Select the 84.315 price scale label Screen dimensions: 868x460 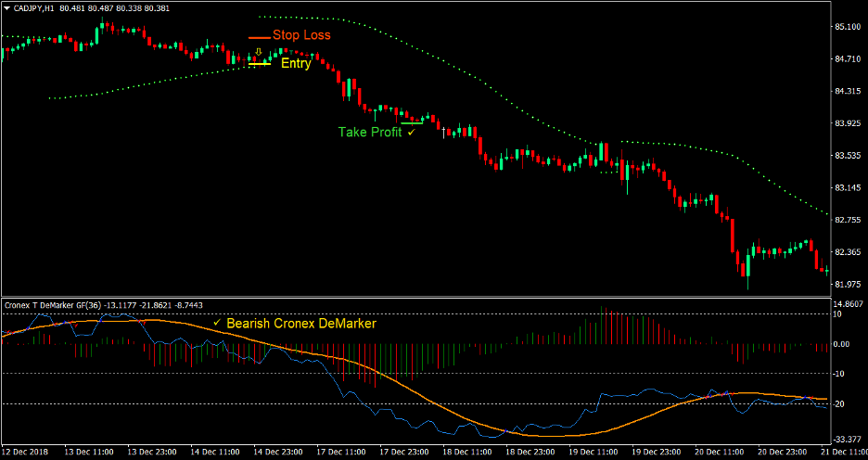(x=848, y=91)
